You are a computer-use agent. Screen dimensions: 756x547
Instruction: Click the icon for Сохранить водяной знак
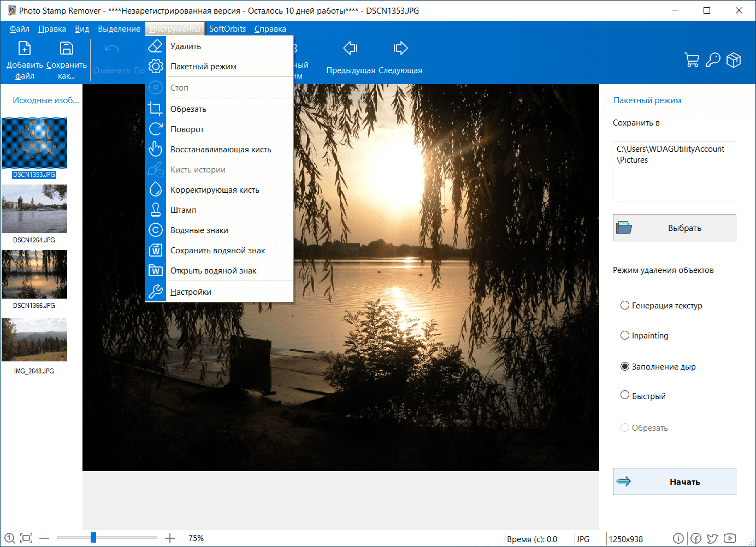156,250
